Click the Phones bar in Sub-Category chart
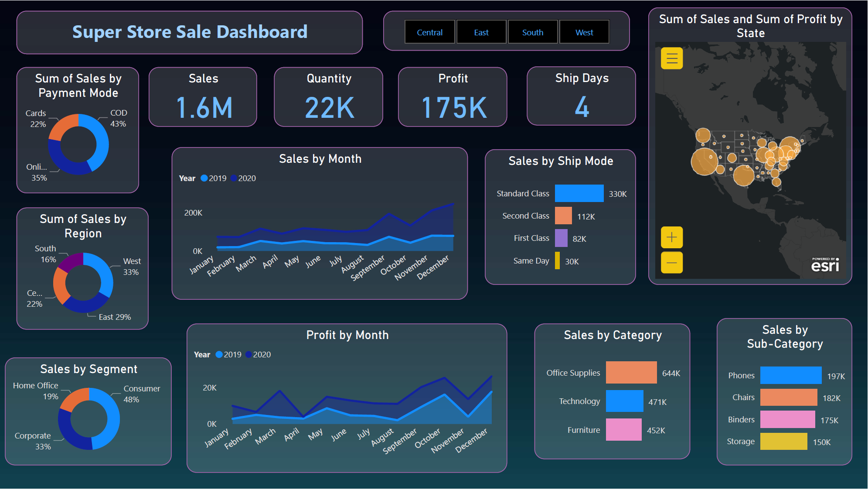The width and height of the screenshot is (868, 490). coord(790,375)
